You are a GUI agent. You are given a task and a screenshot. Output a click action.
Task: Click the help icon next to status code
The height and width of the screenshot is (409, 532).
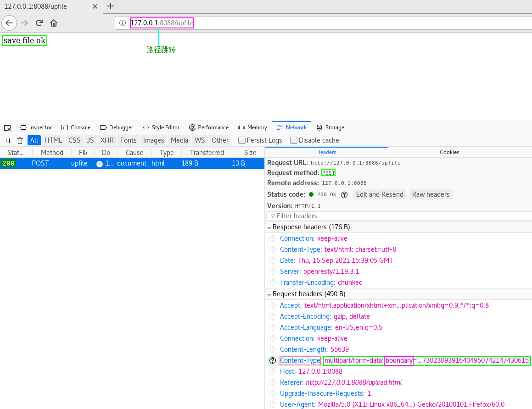(x=344, y=194)
